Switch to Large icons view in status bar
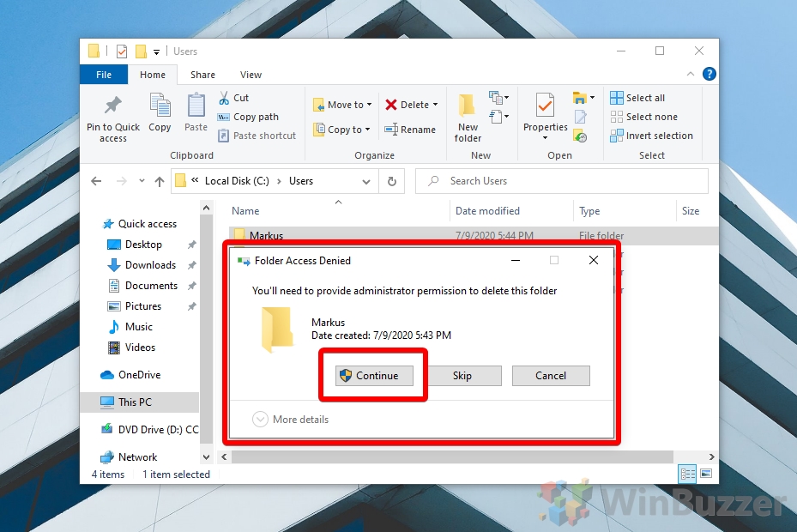This screenshot has height=532, width=797. [x=706, y=474]
